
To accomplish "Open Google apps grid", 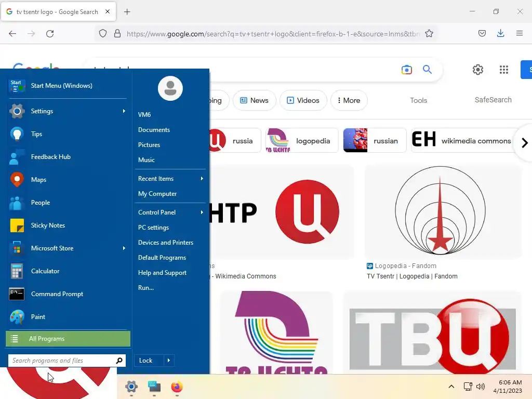I will pyautogui.click(x=504, y=70).
